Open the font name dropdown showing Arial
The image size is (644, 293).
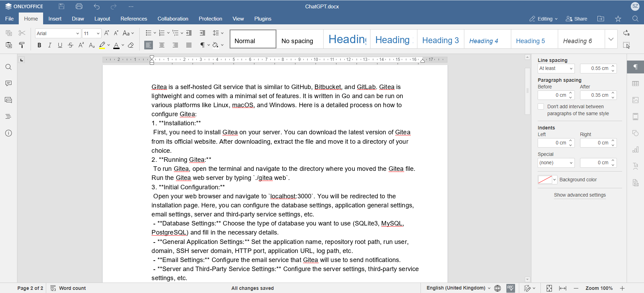point(58,33)
